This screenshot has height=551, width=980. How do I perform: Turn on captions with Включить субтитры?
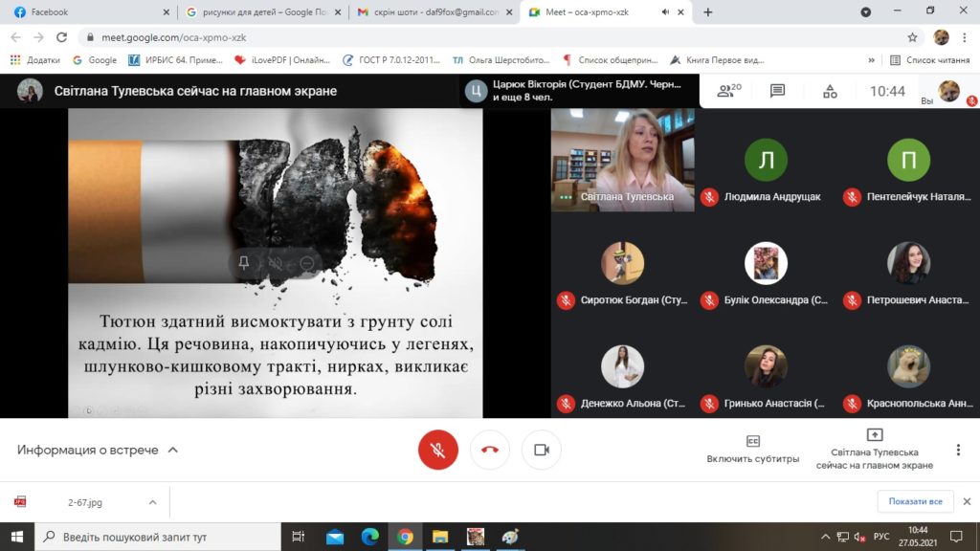coord(752,450)
